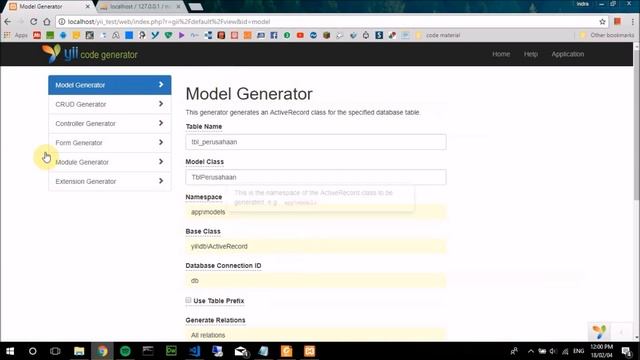Viewport: 640px width, 360px height.
Task: Reload the page with the refresh icon
Action: pyautogui.click(x=33, y=22)
